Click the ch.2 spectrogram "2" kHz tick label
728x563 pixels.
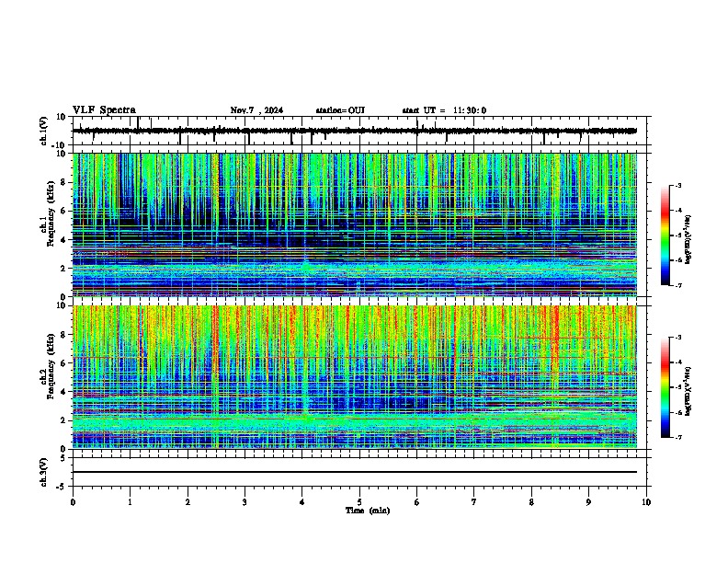pyautogui.click(x=64, y=420)
